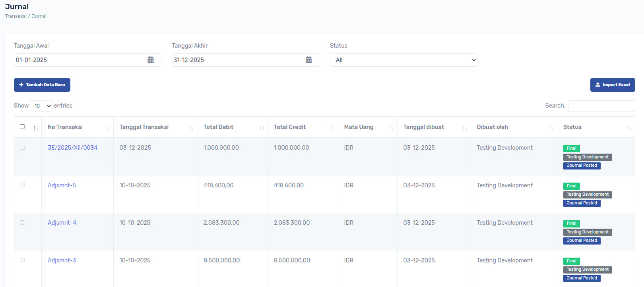Open the Adjsmnt-4 transaction link
Screen dimensions: 644x287
pos(62,223)
